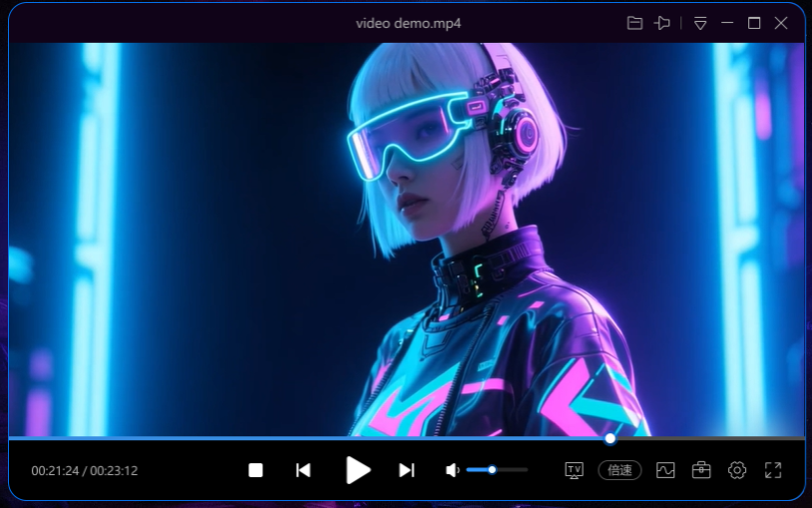Skip to next video
812x508 pixels.
(x=407, y=470)
